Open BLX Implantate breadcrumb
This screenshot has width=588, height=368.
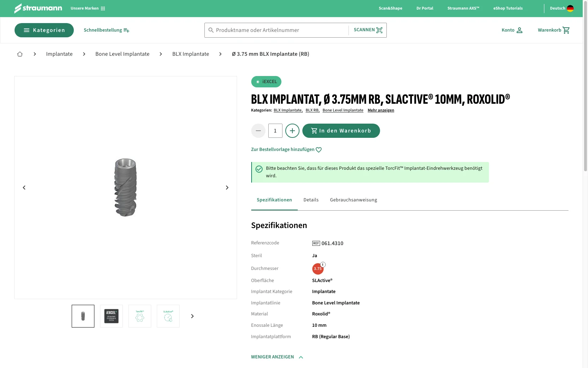tap(191, 54)
